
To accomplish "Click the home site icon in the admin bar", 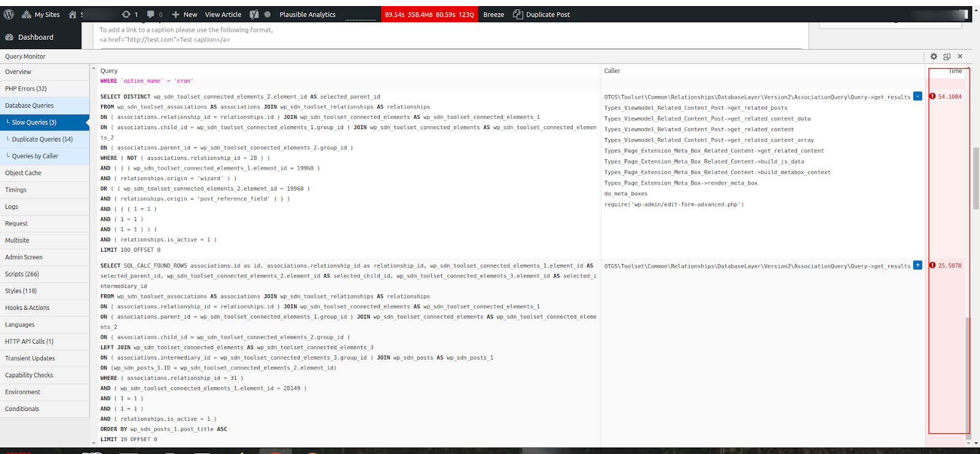I will 73,14.
